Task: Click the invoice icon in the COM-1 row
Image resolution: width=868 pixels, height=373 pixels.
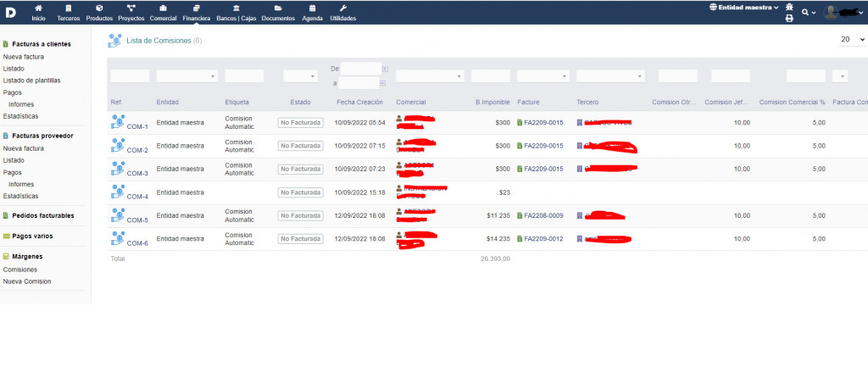Action: 520,123
